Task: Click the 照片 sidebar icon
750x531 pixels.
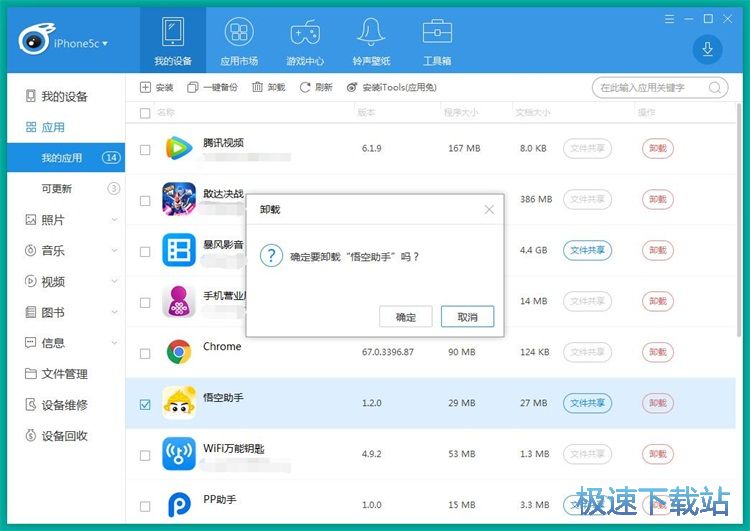Action: (31, 220)
